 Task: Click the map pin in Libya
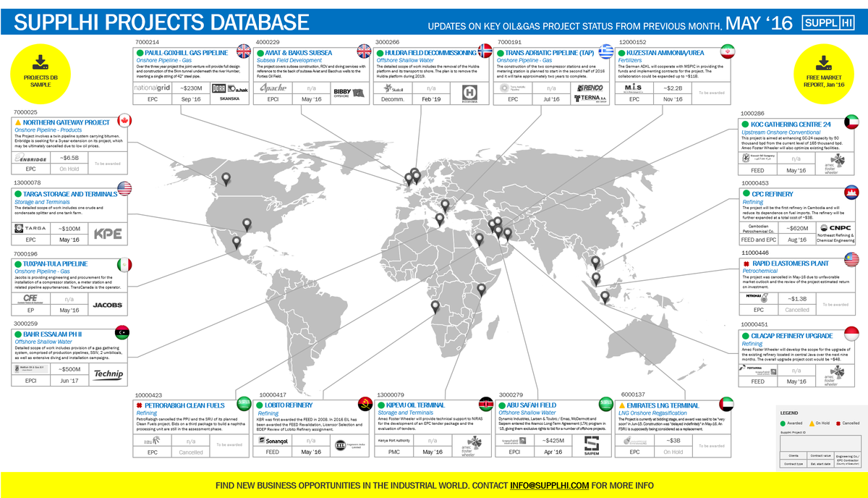(x=438, y=221)
